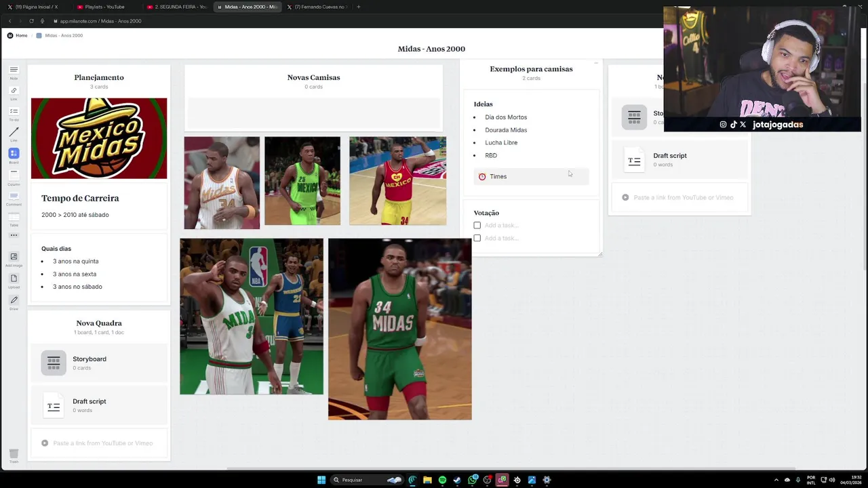This screenshot has height=488, width=868.
Task: Click the browser back arrow
Action: pyautogui.click(x=9, y=21)
